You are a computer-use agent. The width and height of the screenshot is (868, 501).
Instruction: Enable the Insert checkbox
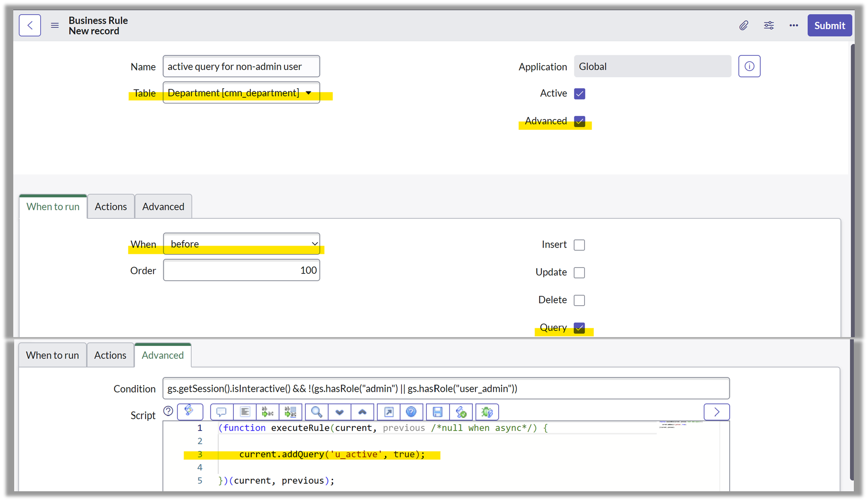pyautogui.click(x=579, y=245)
